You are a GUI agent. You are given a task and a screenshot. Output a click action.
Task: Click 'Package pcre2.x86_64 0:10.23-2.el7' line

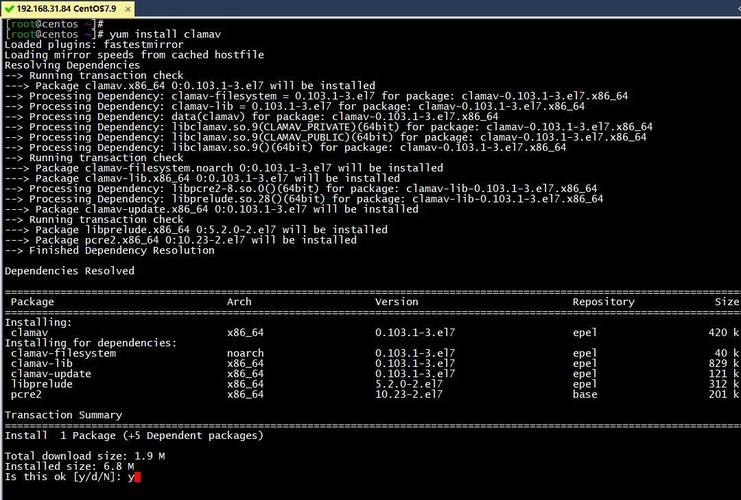pyautogui.click(x=181, y=240)
